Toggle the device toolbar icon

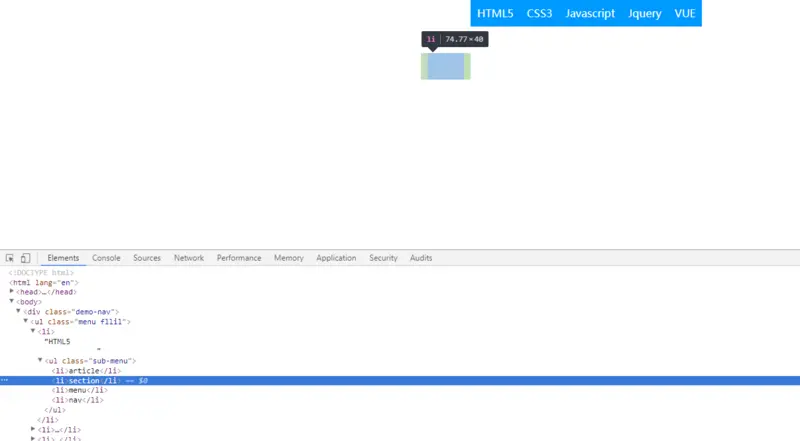point(26,258)
